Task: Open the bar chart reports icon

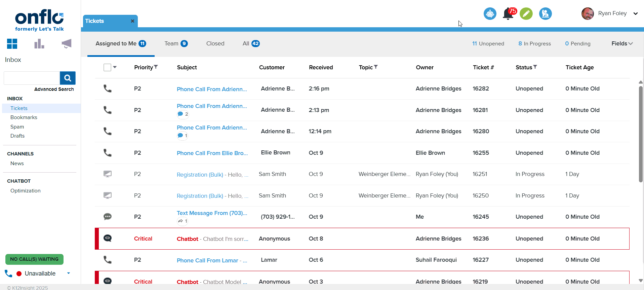Action: pos(39,44)
